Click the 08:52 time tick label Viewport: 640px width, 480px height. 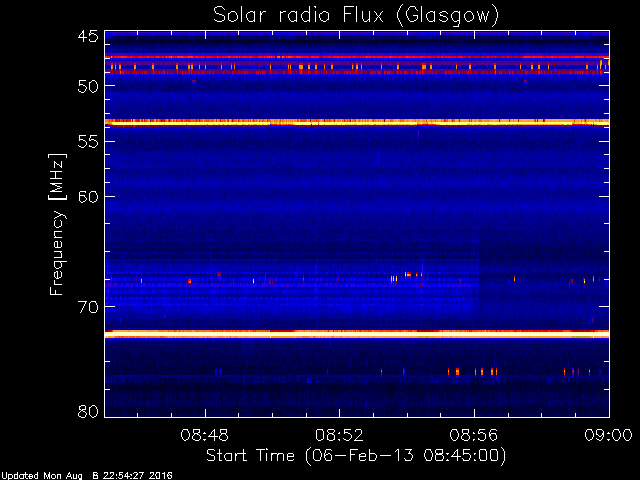339,435
